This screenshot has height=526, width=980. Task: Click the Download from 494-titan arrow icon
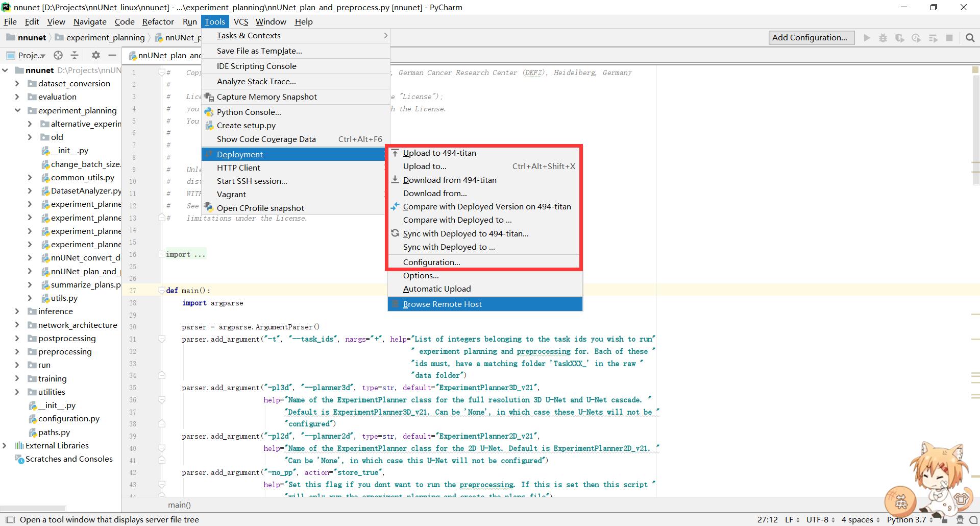pyautogui.click(x=395, y=180)
